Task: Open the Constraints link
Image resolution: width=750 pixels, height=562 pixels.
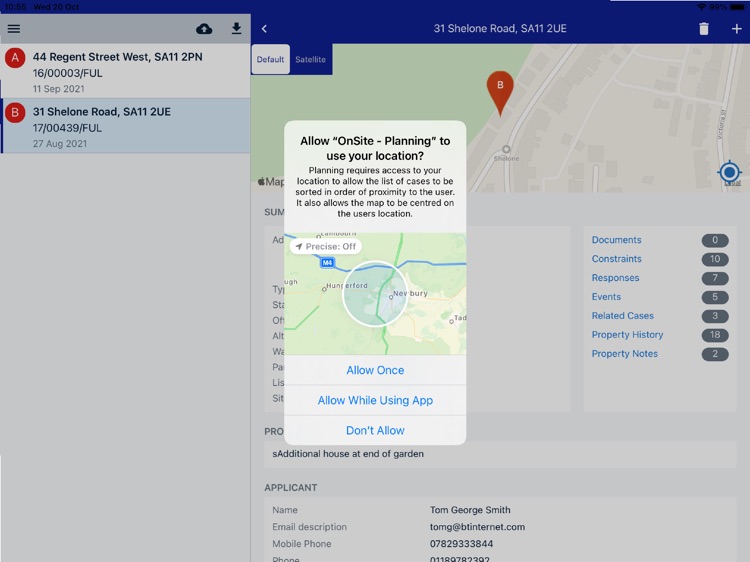Action: click(616, 259)
